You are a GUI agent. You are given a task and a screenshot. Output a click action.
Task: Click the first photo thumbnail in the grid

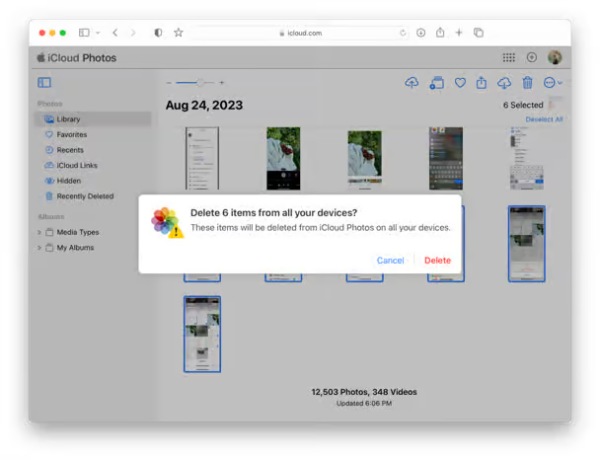pyautogui.click(x=202, y=158)
